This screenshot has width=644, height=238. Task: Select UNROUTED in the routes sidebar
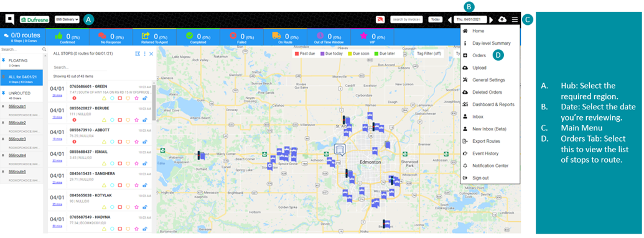coord(21,95)
